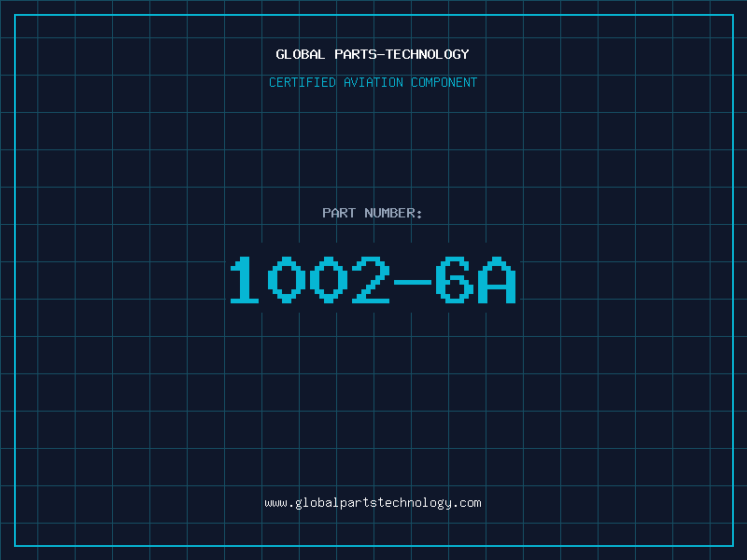
Task: Select the GLOBAL word in the header
Action: 301,54
